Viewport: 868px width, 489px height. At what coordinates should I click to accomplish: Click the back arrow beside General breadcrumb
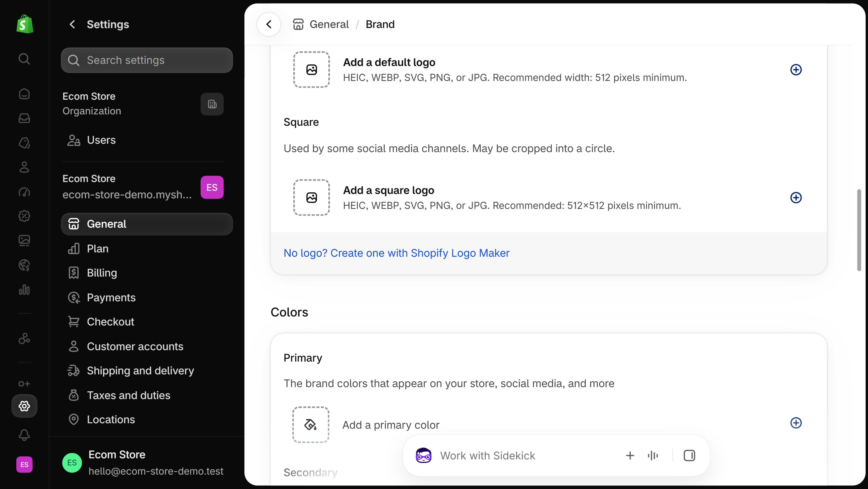pos(269,24)
